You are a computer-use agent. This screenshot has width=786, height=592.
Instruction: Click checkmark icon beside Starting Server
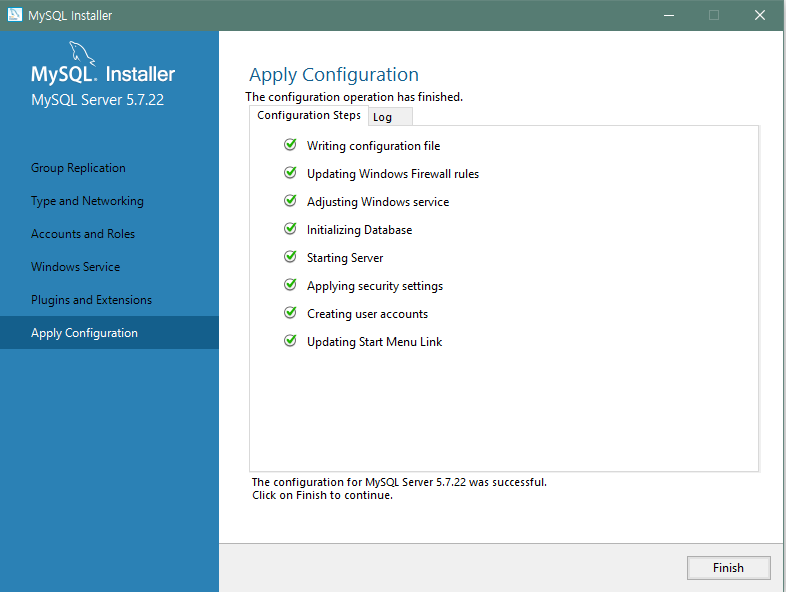click(290, 257)
